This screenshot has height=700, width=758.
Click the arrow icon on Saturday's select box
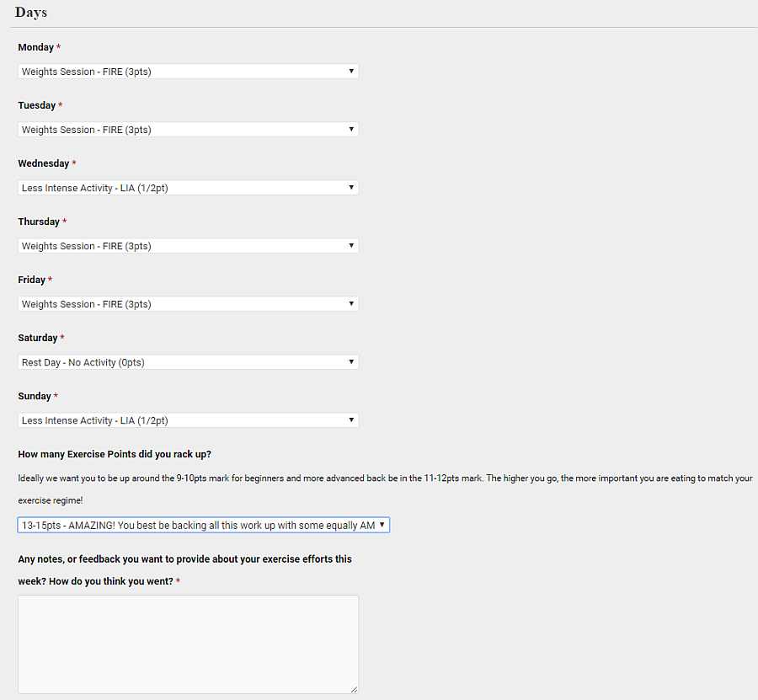tap(351, 362)
